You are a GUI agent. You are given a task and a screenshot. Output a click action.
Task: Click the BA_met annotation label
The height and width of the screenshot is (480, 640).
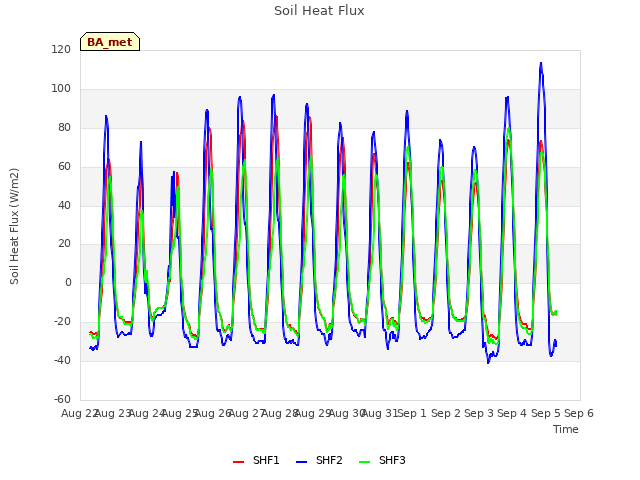point(110,42)
